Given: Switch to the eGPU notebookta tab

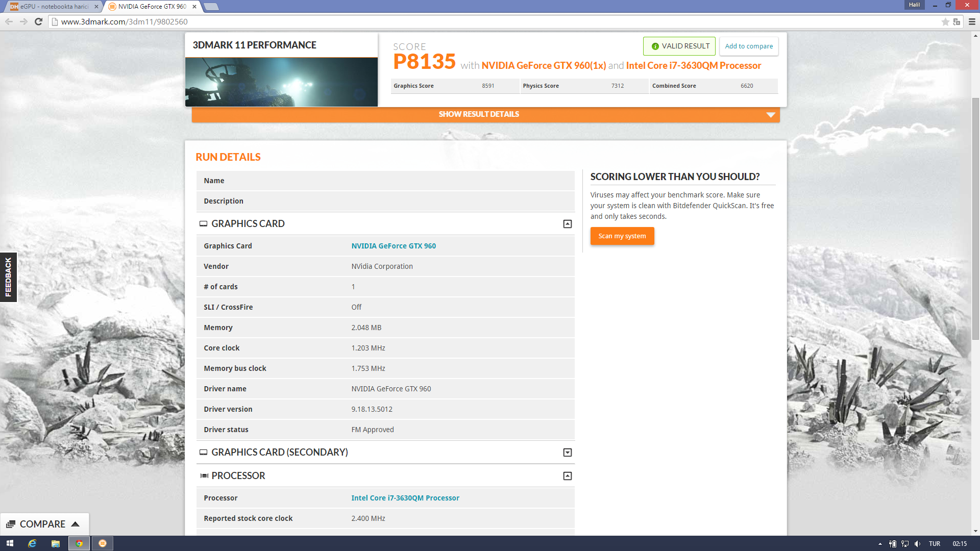Looking at the screenshot, I should 54,7.
